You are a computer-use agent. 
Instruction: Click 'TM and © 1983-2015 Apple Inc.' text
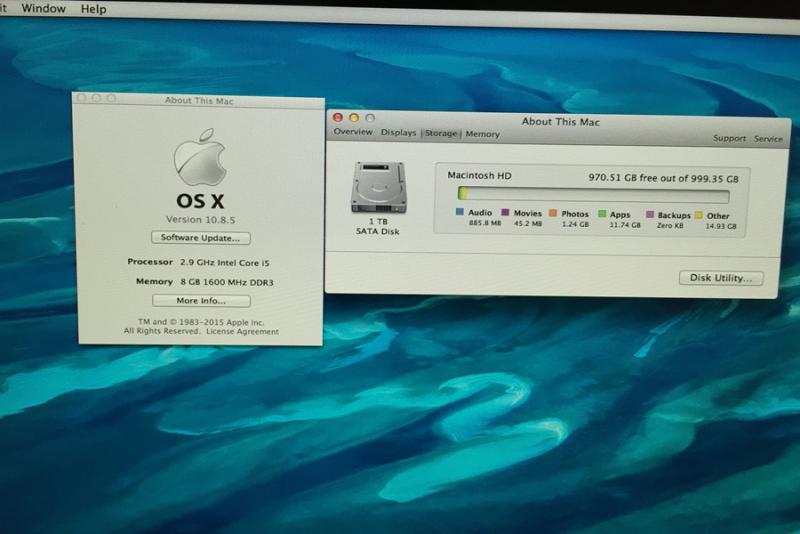[x=201, y=322]
